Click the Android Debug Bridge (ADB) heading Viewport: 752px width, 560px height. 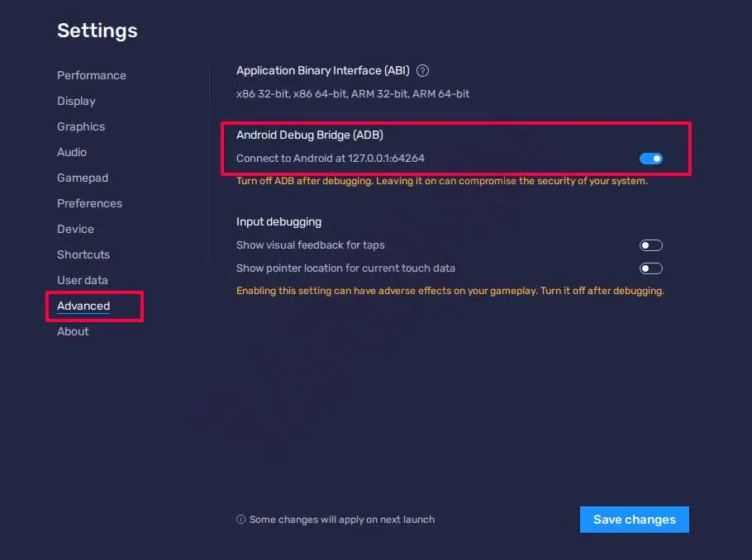coord(310,135)
